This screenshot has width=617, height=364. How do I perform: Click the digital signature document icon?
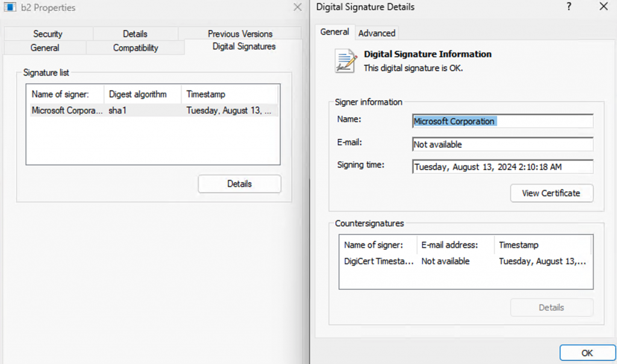346,61
